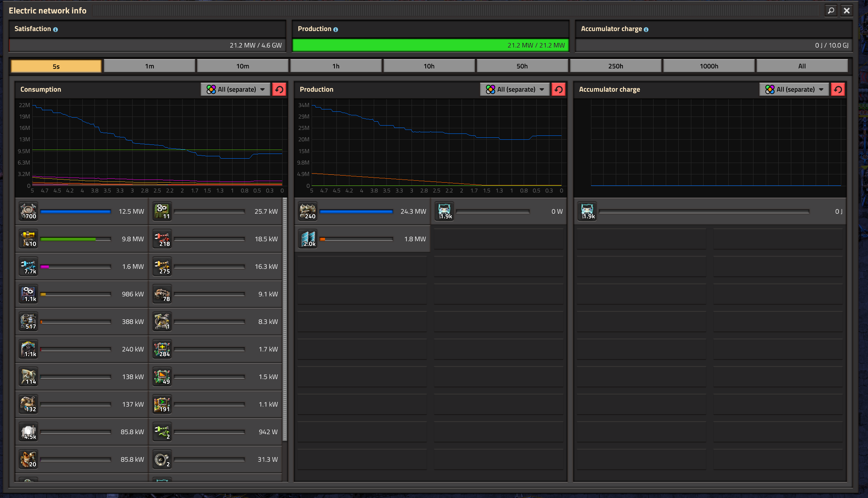Click the laser turret icon labeled 410
Image resolution: width=868 pixels, height=498 pixels.
coord(29,239)
